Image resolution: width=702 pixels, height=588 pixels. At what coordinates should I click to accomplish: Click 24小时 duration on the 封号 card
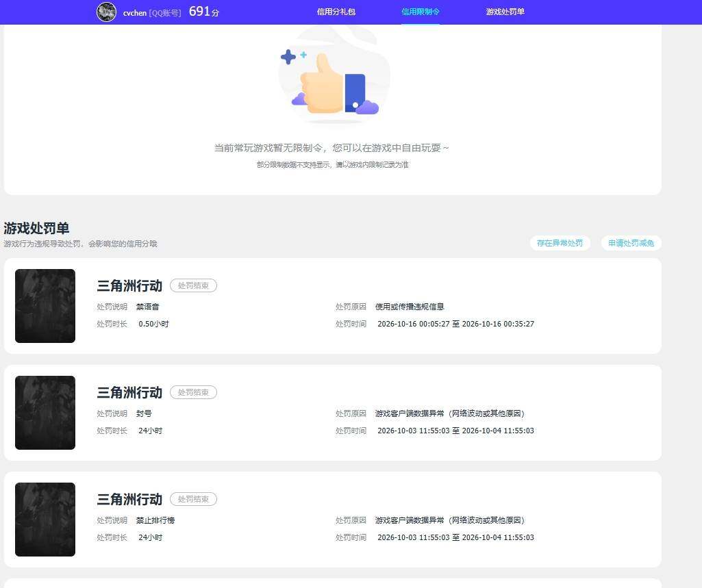151,431
